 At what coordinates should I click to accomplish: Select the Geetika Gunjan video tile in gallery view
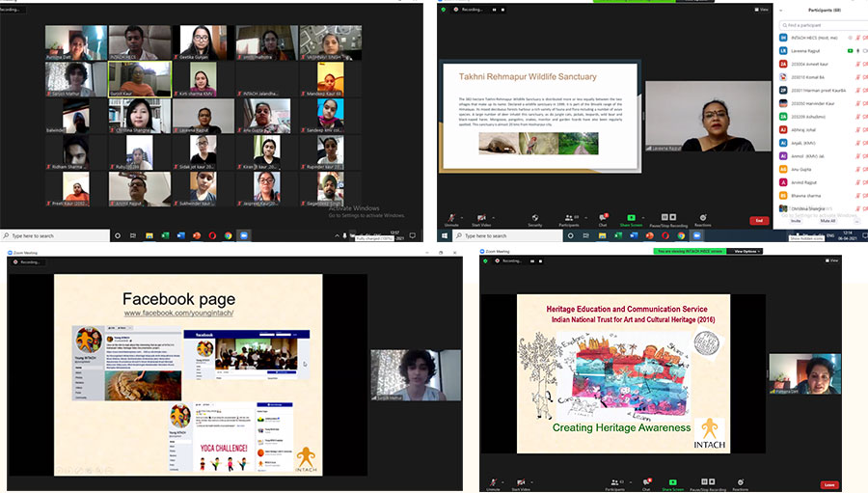[x=203, y=42]
